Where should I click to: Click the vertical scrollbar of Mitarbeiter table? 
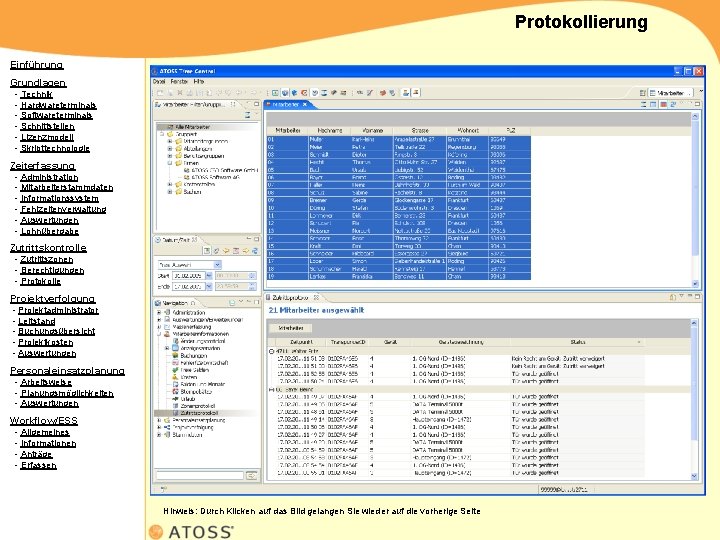(695, 200)
